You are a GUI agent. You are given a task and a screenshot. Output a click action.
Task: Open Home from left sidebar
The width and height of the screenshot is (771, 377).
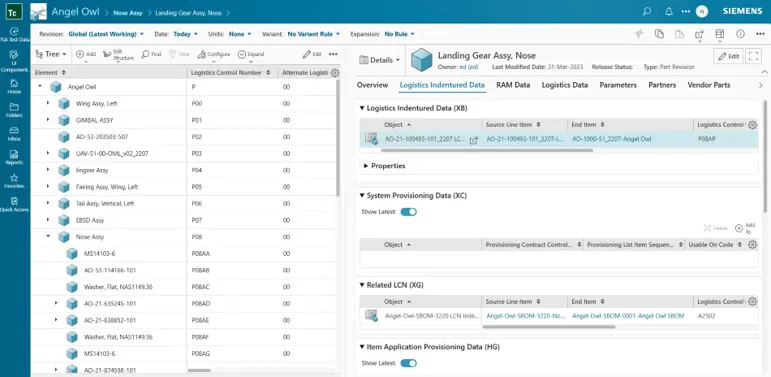click(x=14, y=87)
